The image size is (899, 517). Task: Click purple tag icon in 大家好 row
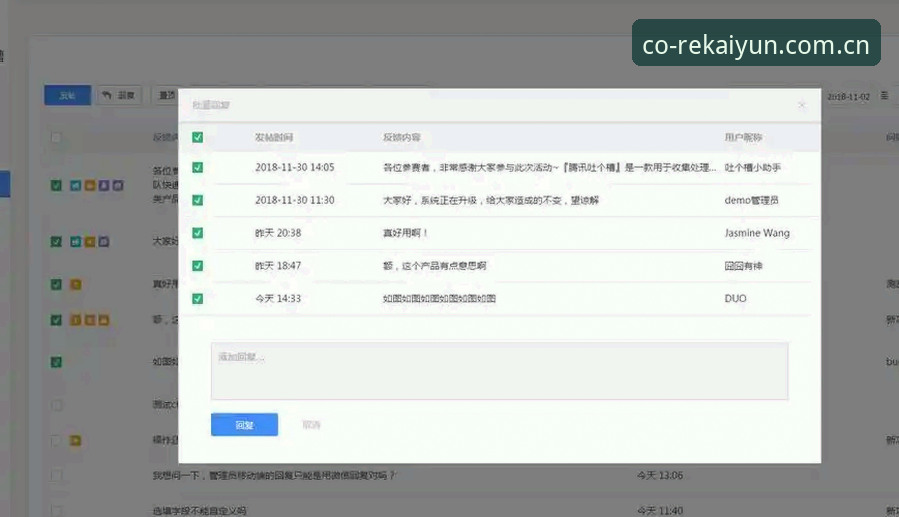pyautogui.click(x=104, y=241)
